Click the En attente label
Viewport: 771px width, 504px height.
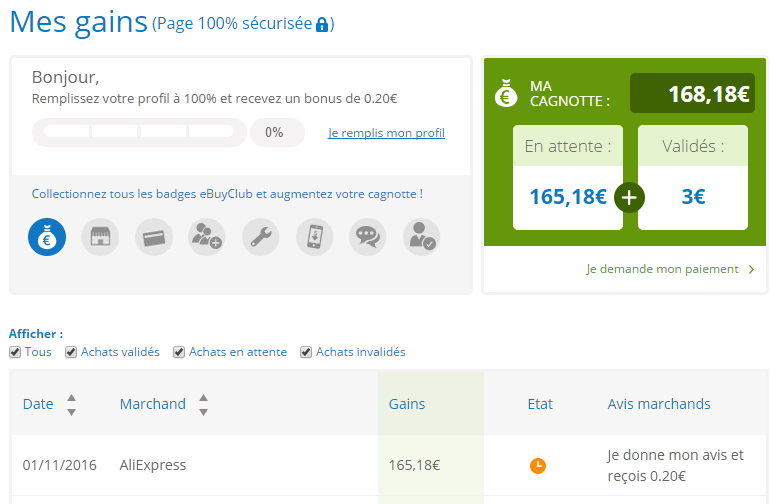(x=568, y=146)
